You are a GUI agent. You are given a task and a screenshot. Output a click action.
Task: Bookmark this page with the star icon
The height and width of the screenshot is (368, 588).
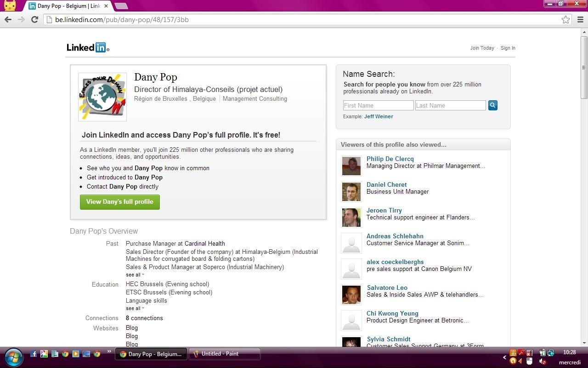(x=566, y=20)
